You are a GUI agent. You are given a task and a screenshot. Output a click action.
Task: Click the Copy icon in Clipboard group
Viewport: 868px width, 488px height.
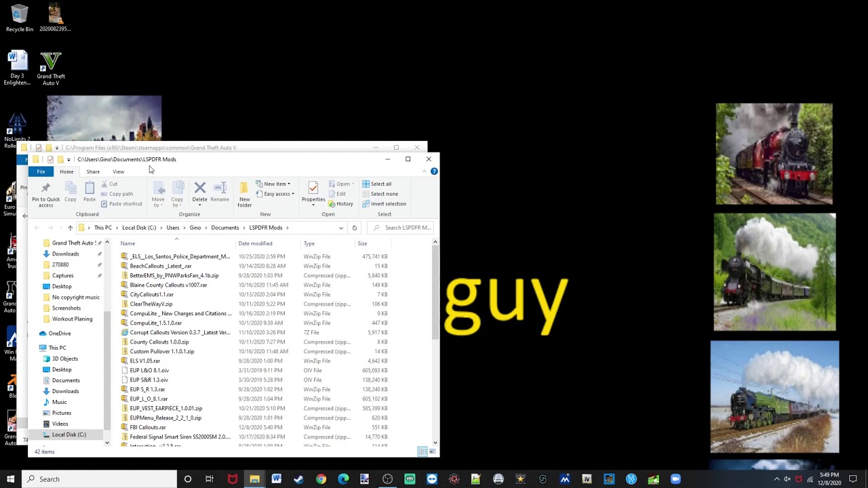pos(71,192)
